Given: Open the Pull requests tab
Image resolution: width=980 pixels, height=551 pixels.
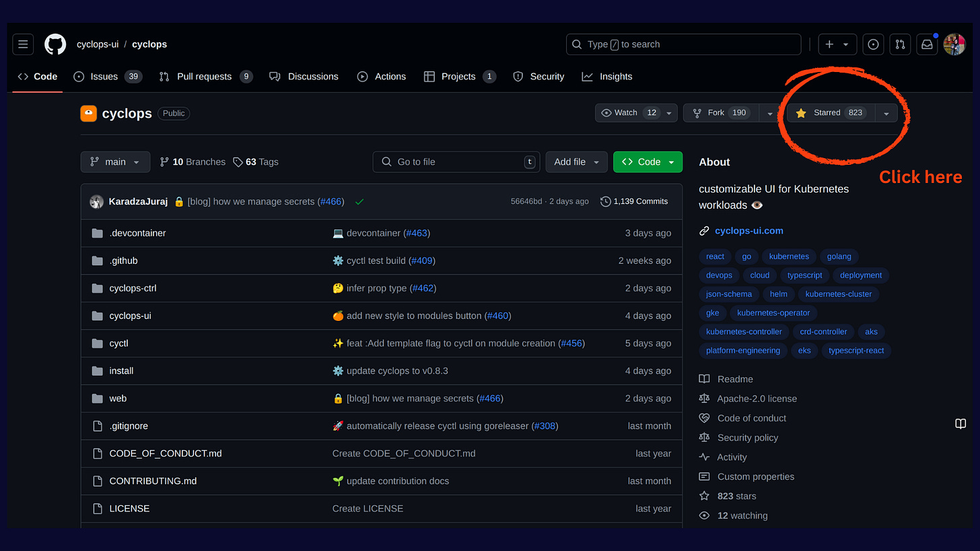Looking at the screenshot, I should (206, 77).
